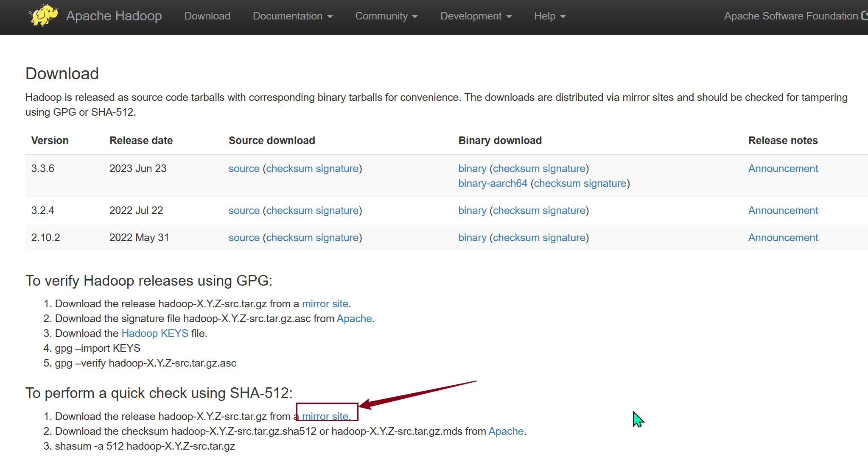This screenshot has height=456, width=868.
Task: Click the Download page heading
Action: pos(62,74)
